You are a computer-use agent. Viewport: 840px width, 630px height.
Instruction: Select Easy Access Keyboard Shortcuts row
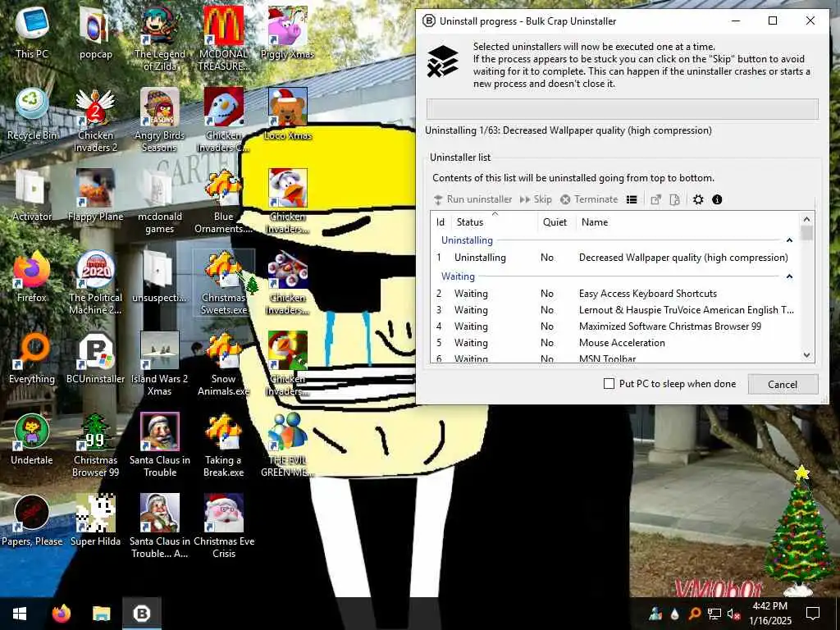click(x=615, y=294)
